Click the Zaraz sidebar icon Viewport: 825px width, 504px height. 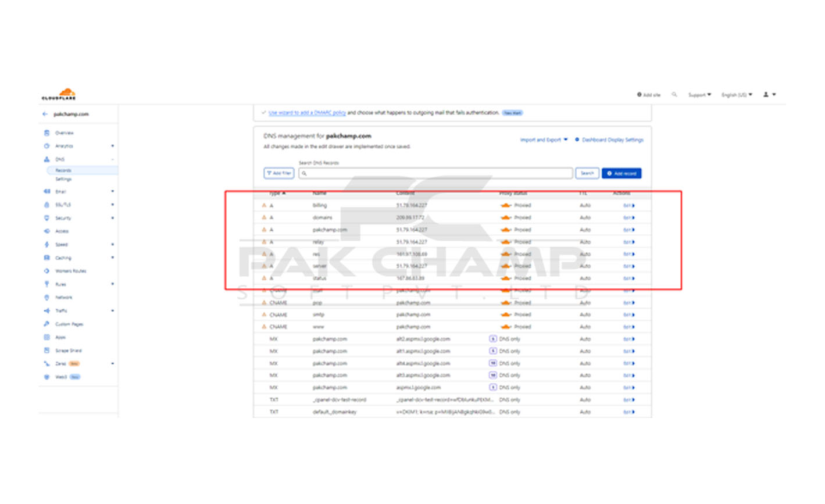(x=47, y=363)
